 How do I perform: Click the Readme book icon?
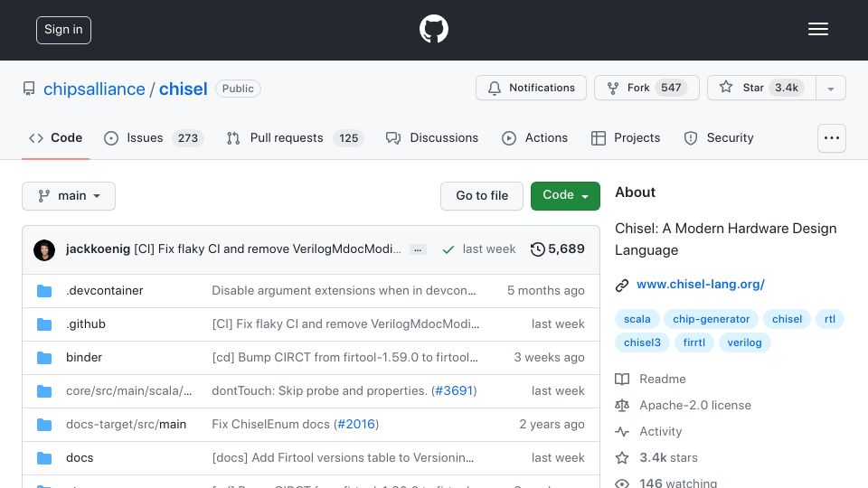[622, 379]
